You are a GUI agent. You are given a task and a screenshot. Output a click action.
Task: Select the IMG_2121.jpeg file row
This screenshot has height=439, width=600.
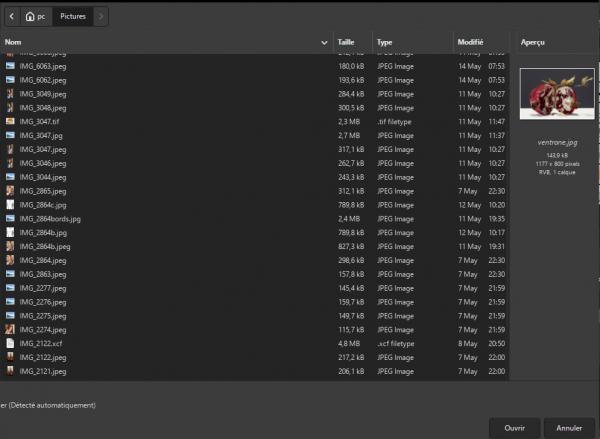(x=254, y=371)
